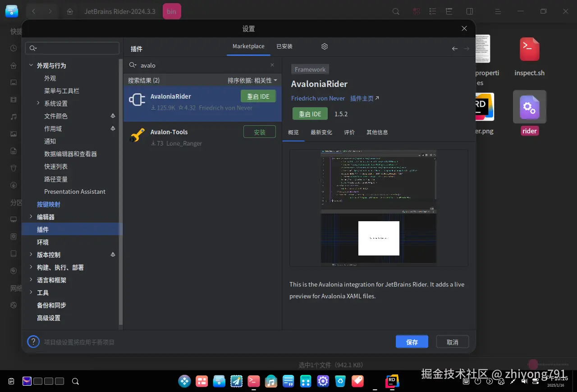Open the terminal from the taskbar

click(x=254, y=381)
